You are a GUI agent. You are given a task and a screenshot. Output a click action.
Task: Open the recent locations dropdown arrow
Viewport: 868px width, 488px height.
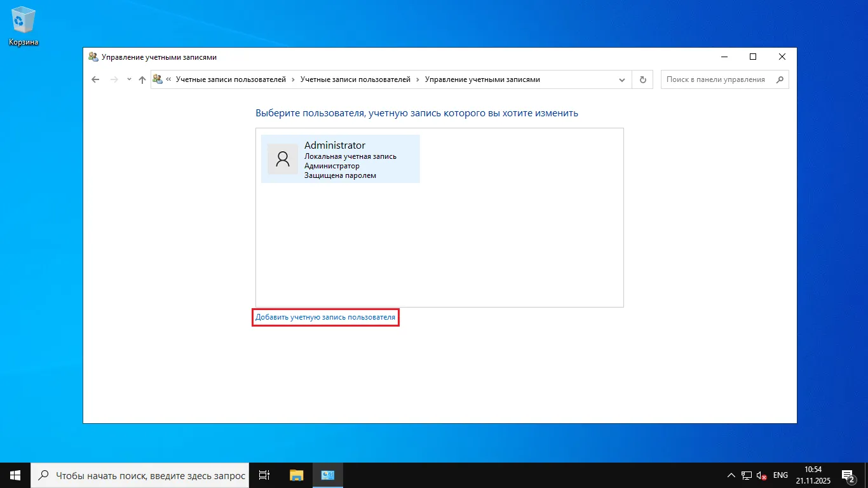coord(129,79)
